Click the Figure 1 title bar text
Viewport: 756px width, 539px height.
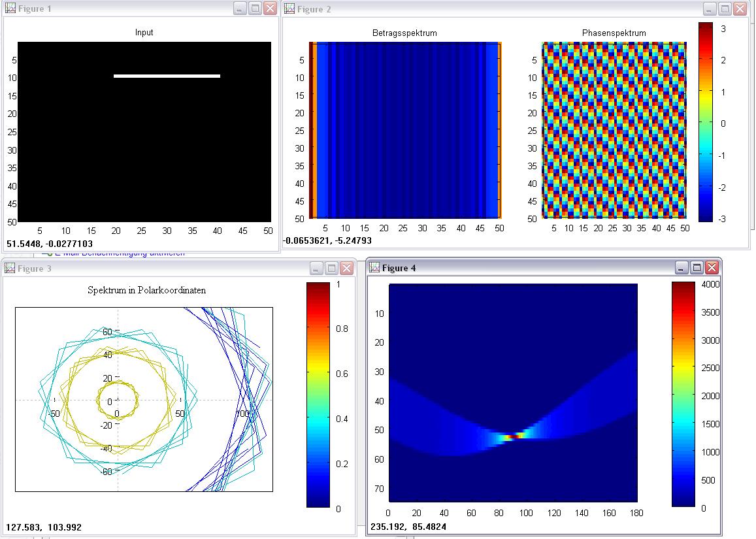34,8
